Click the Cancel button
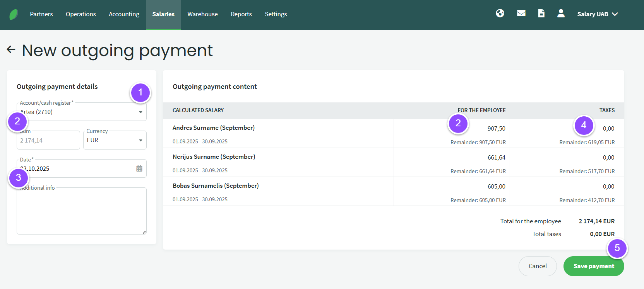This screenshot has height=289, width=644. (x=538, y=266)
